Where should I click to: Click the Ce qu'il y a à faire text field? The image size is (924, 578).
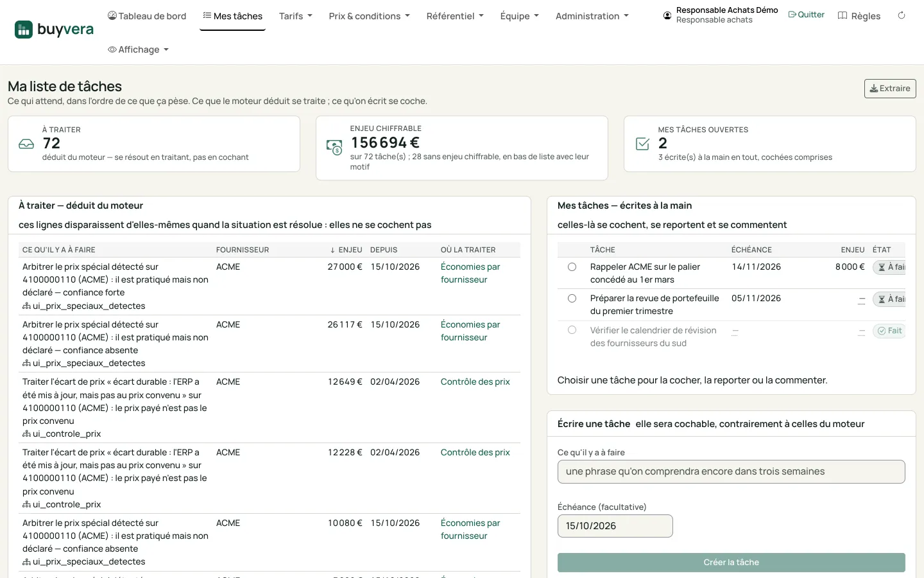[731, 472]
